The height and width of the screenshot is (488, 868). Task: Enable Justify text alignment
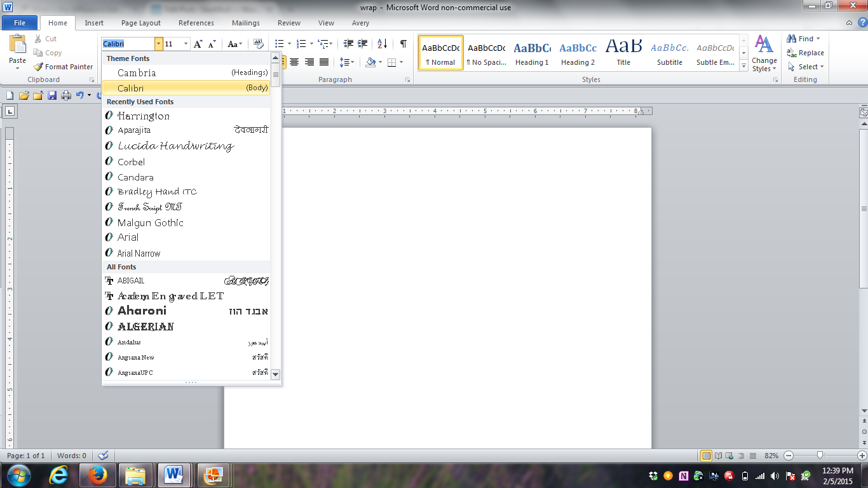(x=324, y=62)
